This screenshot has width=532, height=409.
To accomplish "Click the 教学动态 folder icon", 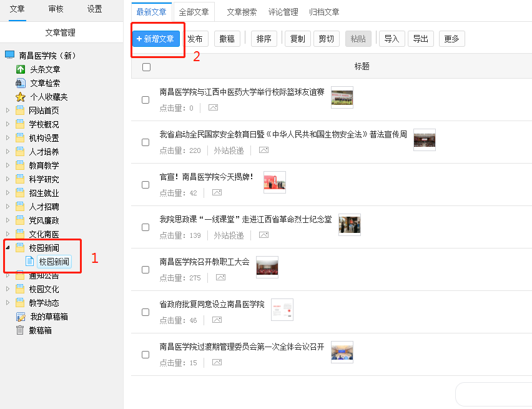I will (20, 302).
